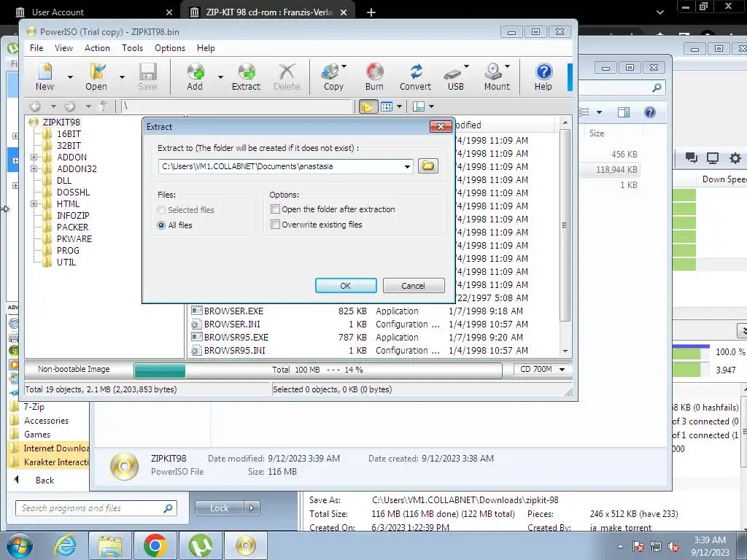Open new browser tab with plus button

tap(371, 12)
